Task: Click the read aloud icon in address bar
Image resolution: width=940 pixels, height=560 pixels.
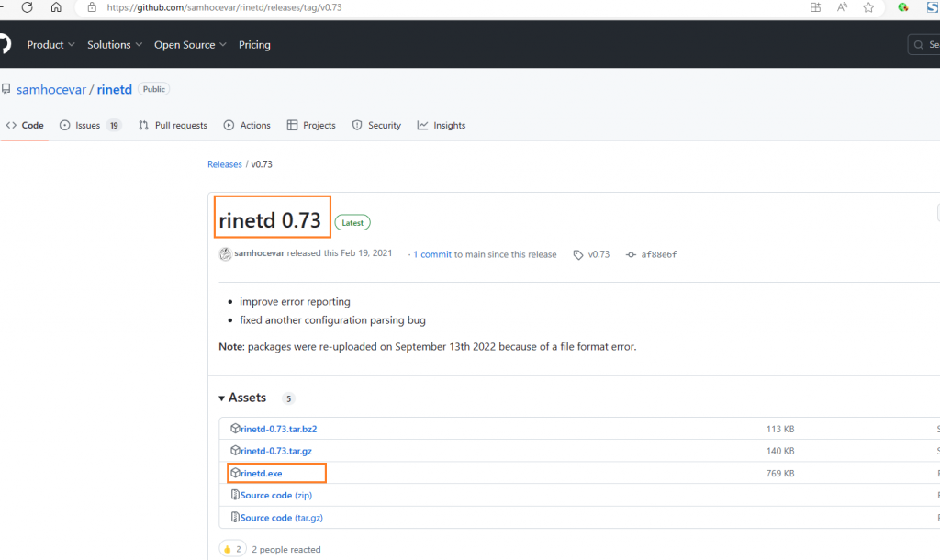Action: click(842, 7)
